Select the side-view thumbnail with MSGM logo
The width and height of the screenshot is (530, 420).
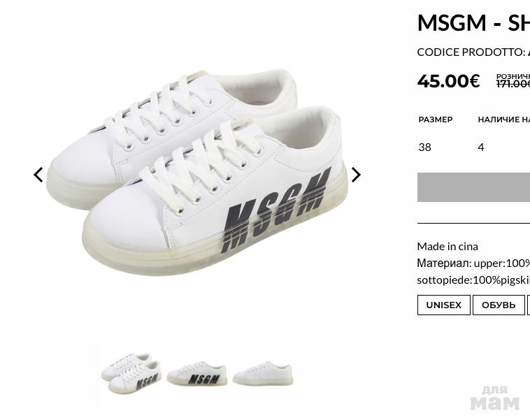pyautogui.click(x=197, y=374)
